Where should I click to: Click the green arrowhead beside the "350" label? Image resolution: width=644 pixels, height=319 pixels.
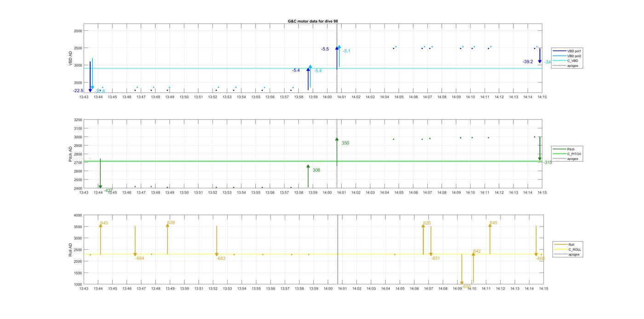(337, 139)
